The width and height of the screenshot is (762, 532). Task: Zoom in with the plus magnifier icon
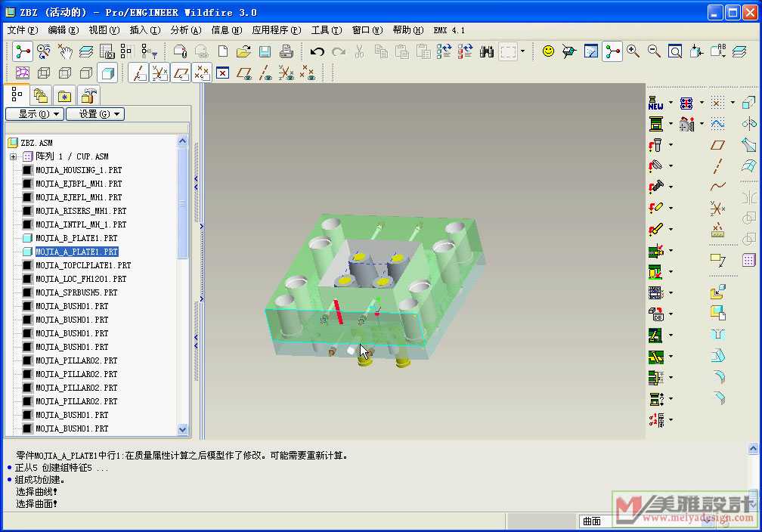633,51
